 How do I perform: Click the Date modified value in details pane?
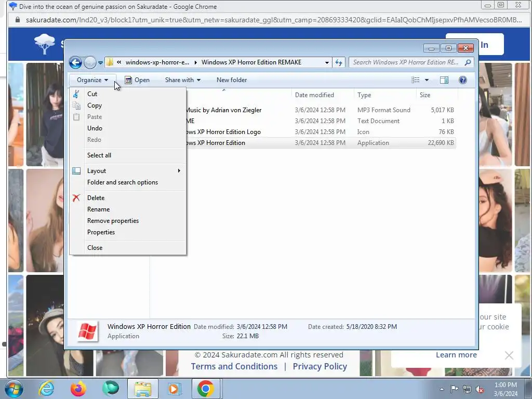pos(262,327)
